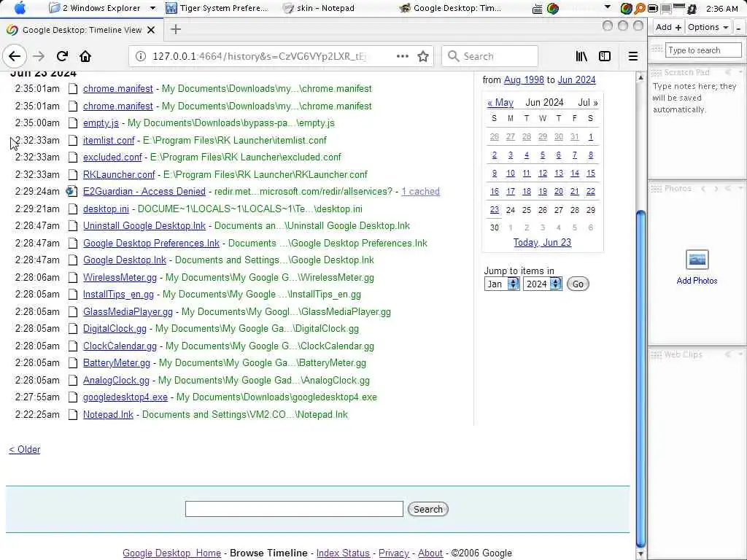Open the 1 cached link
Screen dimensions: 747x560
[x=420, y=192]
